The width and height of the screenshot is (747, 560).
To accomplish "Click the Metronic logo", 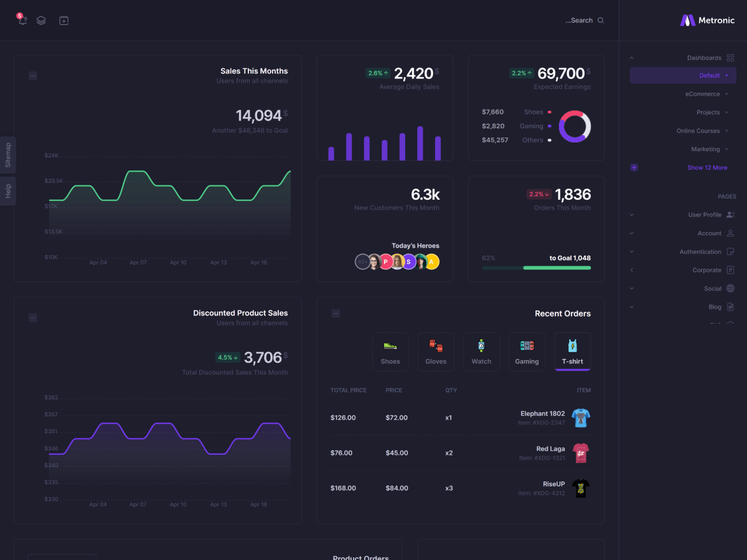I will pos(707,21).
